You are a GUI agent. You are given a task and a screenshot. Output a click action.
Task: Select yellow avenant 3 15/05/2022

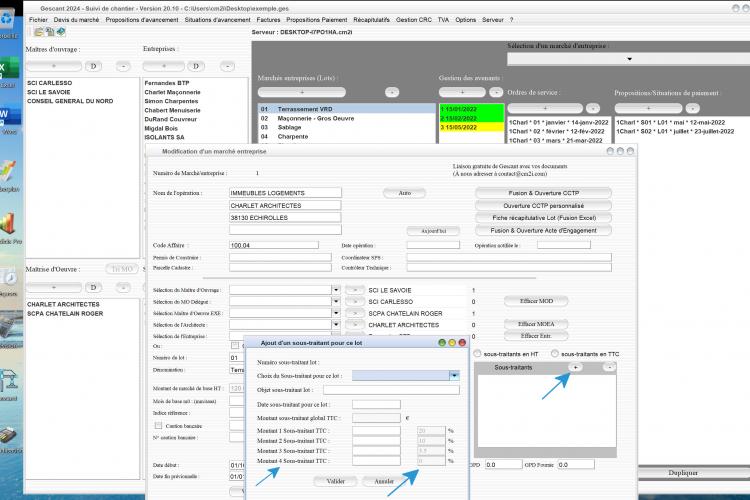[472, 127]
